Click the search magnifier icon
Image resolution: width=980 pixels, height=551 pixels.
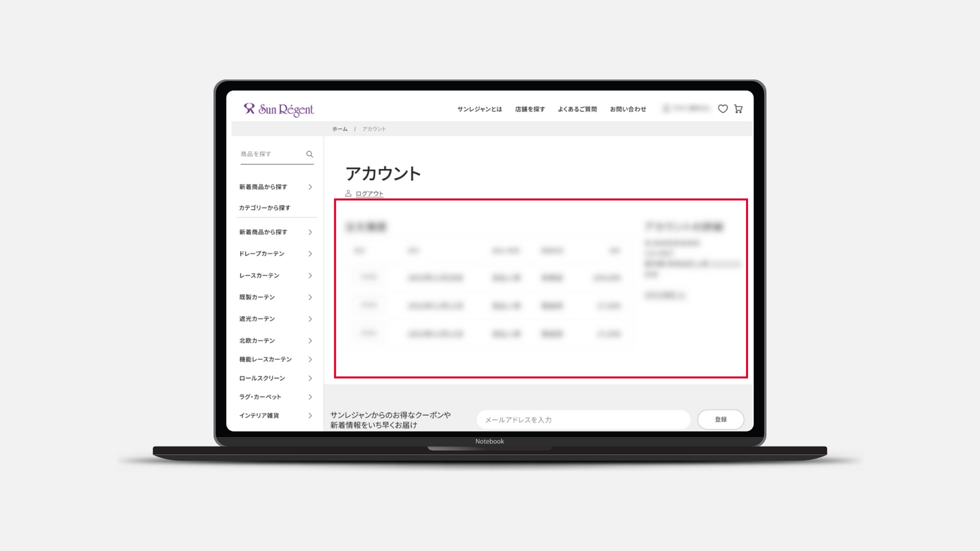point(309,154)
